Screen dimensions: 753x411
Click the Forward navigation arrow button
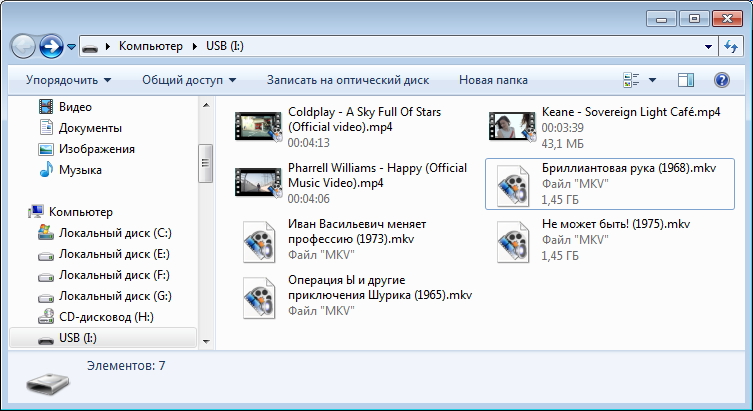pos(51,46)
